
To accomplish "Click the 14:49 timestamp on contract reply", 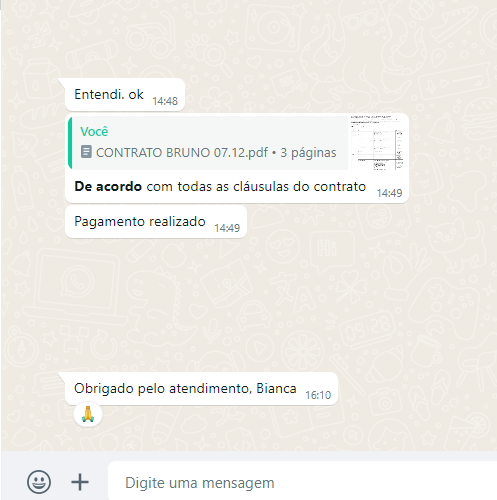I will (389, 193).
